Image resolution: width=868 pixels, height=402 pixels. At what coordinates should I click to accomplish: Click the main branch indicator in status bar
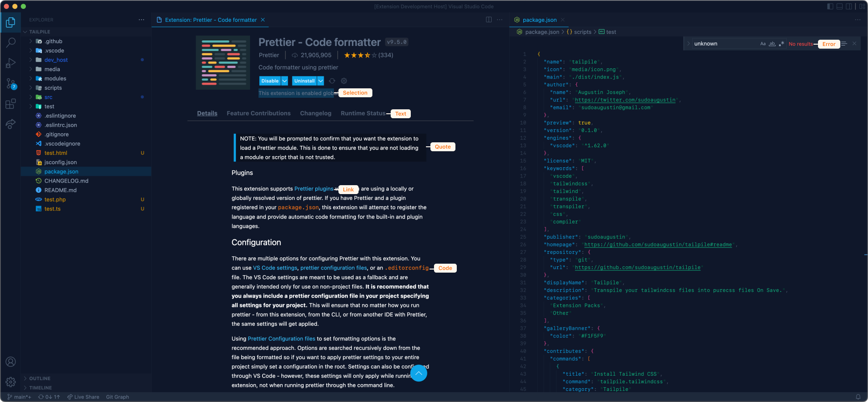19,397
